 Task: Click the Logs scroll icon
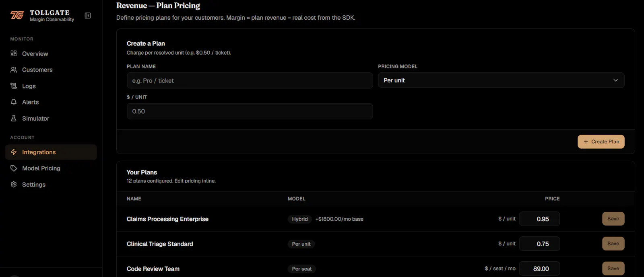click(14, 86)
